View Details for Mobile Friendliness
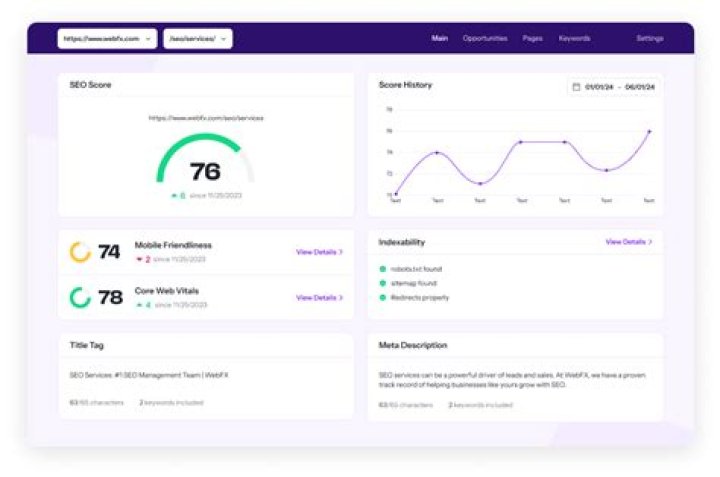This screenshot has height=477, width=720. [x=319, y=252]
